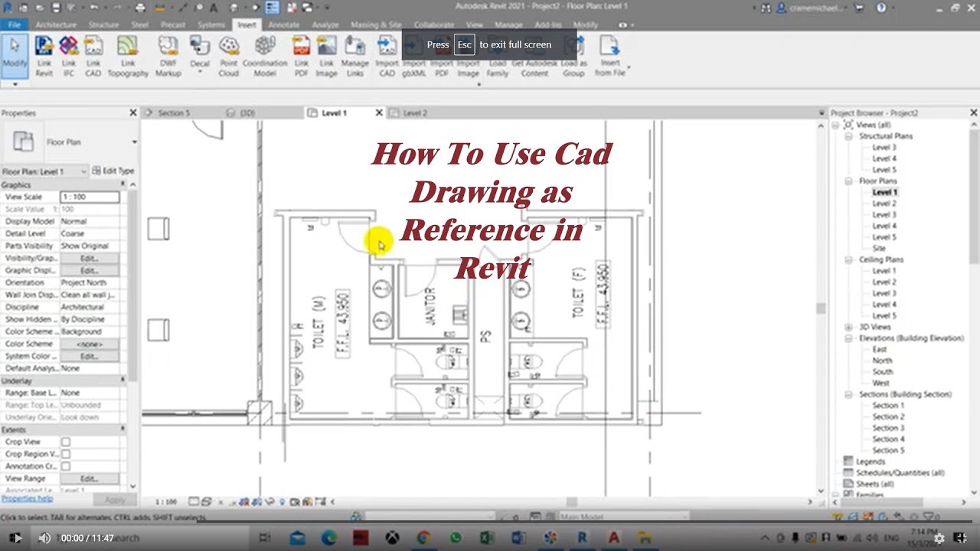Viewport: 980px width, 551px height.
Task: Click Edit button for View Range
Action: tap(90, 478)
